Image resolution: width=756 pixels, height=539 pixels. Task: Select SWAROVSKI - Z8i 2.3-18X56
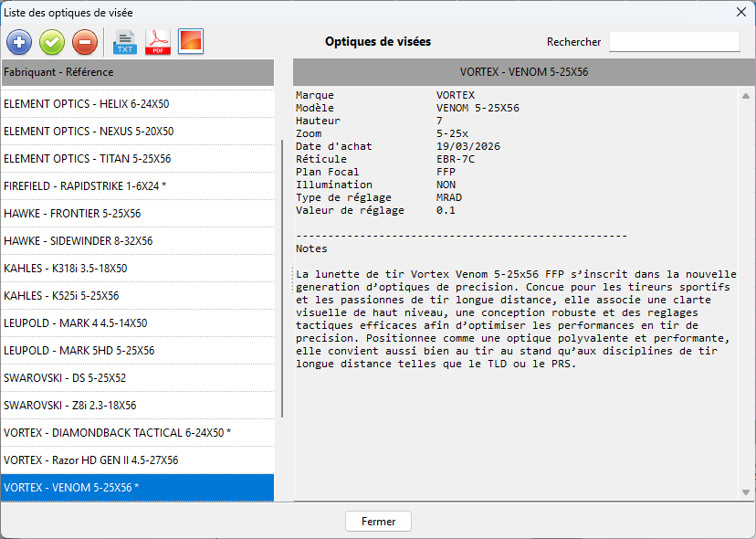137,406
